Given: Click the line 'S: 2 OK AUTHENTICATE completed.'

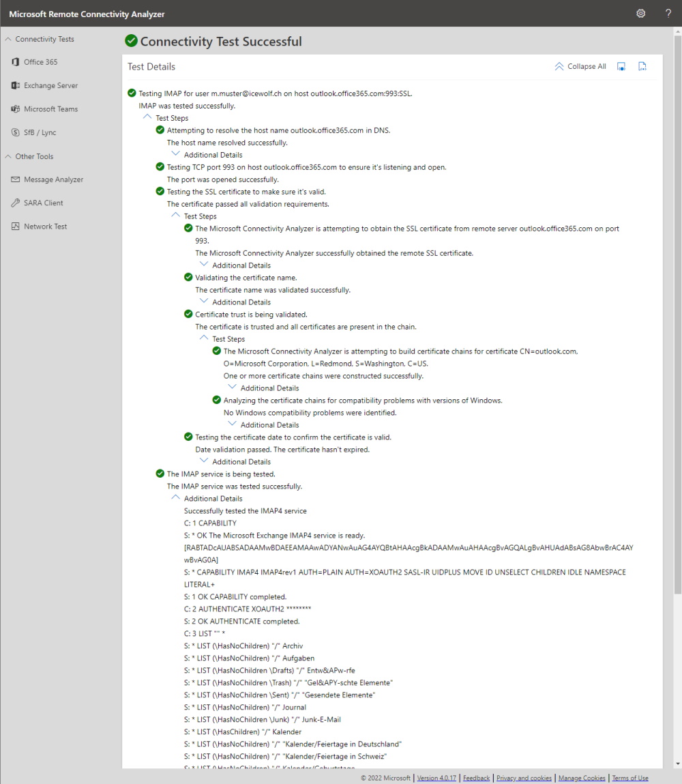Looking at the screenshot, I should coord(242,622).
